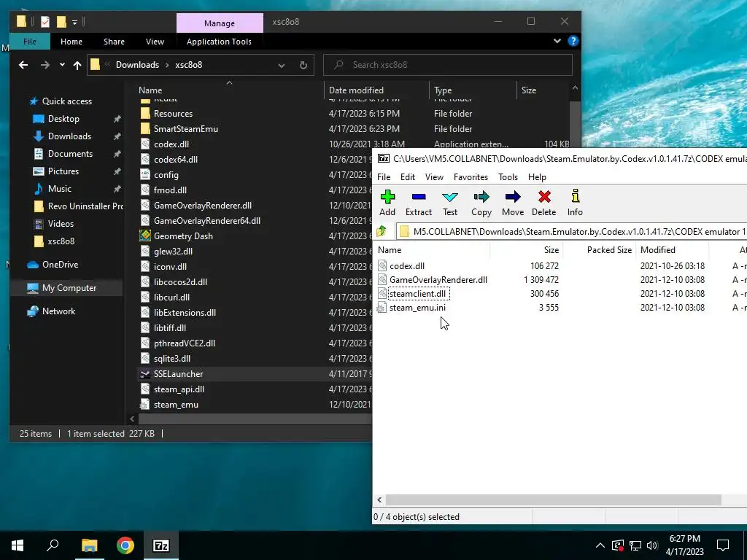Open the Favorites menu in 7-Zip
The width and height of the screenshot is (747, 560).
pos(471,177)
